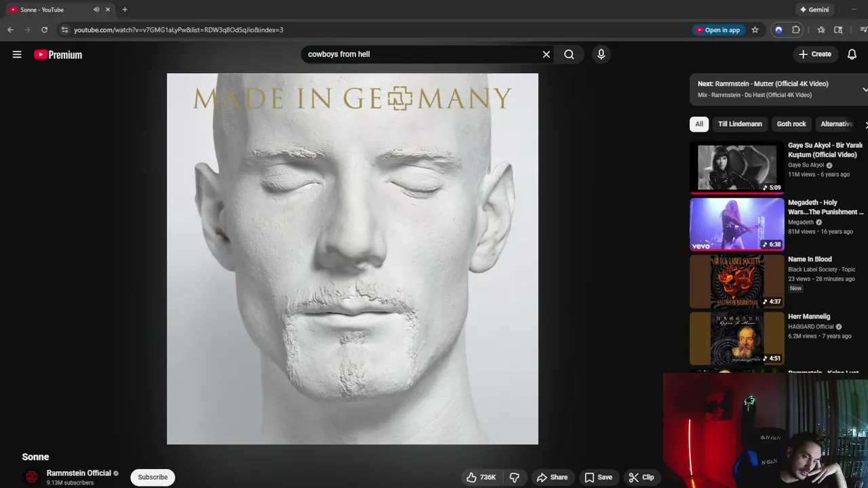Image resolution: width=868 pixels, height=488 pixels.
Task: Clear the search box text
Action: [546, 54]
